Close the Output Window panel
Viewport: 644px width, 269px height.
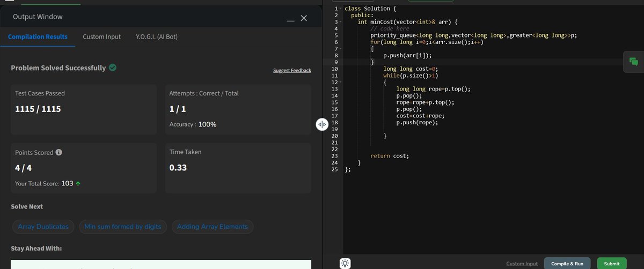click(304, 18)
